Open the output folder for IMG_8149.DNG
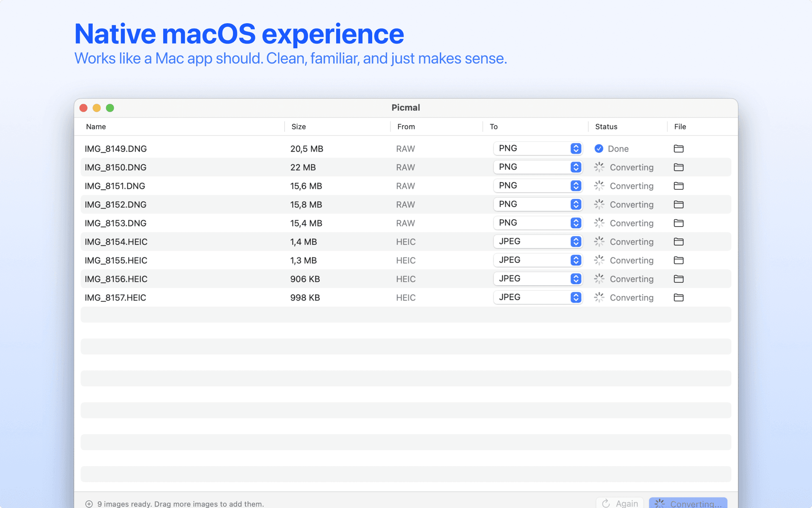Screen dimensions: 812x508 678,149
